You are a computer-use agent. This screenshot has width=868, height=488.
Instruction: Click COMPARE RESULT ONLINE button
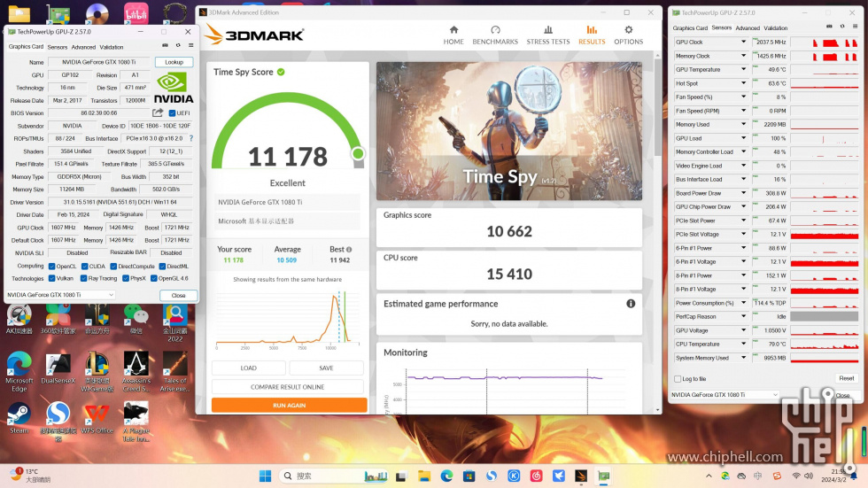coord(287,387)
